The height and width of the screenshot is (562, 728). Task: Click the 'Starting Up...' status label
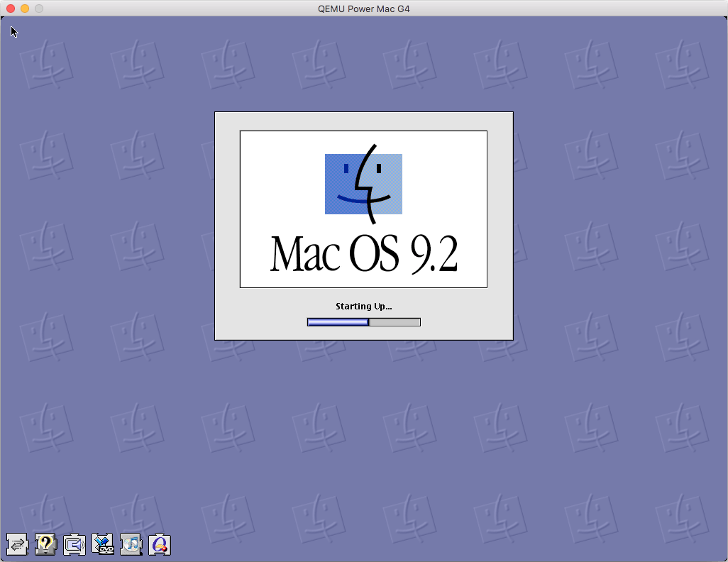pos(364,306)
